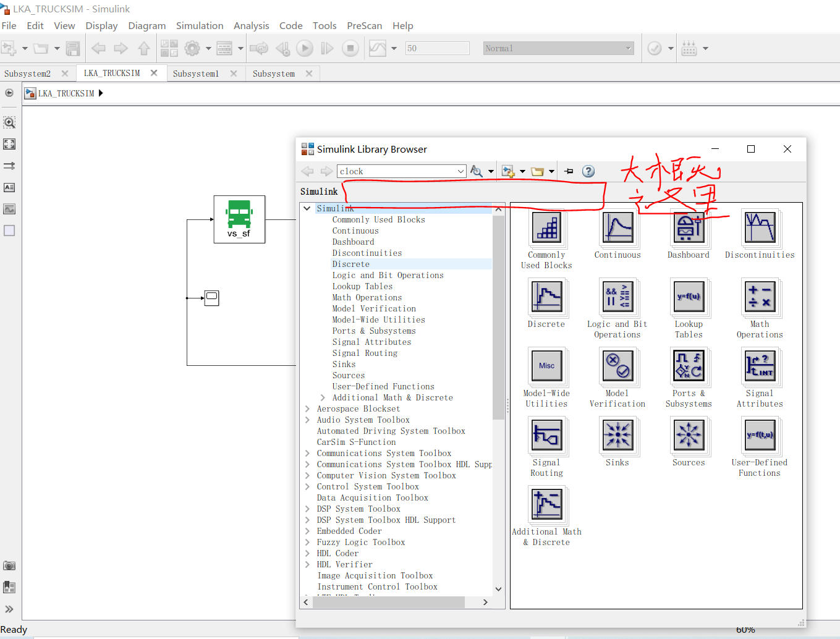Viewport: 840px width, 639px height.
Task: Open the Lookup Tables library icon
Action: tap(689, 298)
